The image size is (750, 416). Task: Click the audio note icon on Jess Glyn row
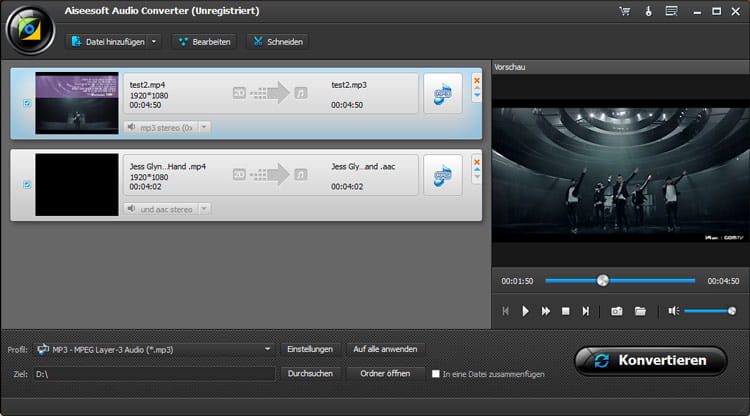point(301,175)
